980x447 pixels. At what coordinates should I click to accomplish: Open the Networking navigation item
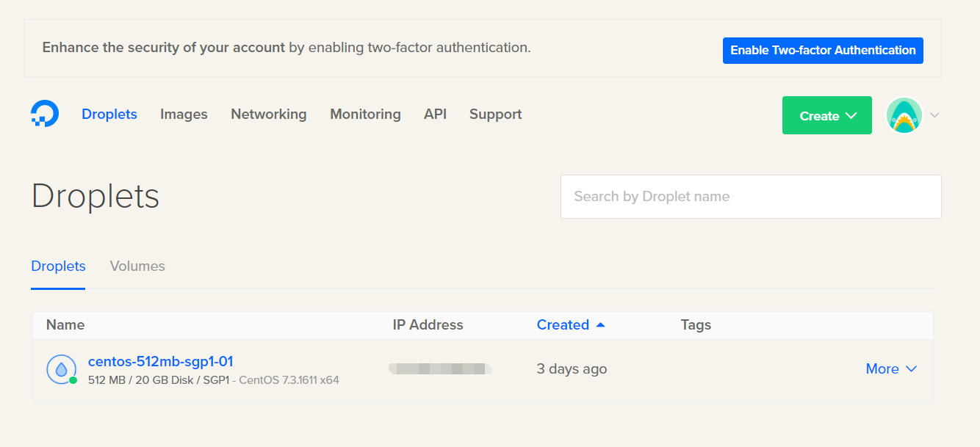pos(269,115)
